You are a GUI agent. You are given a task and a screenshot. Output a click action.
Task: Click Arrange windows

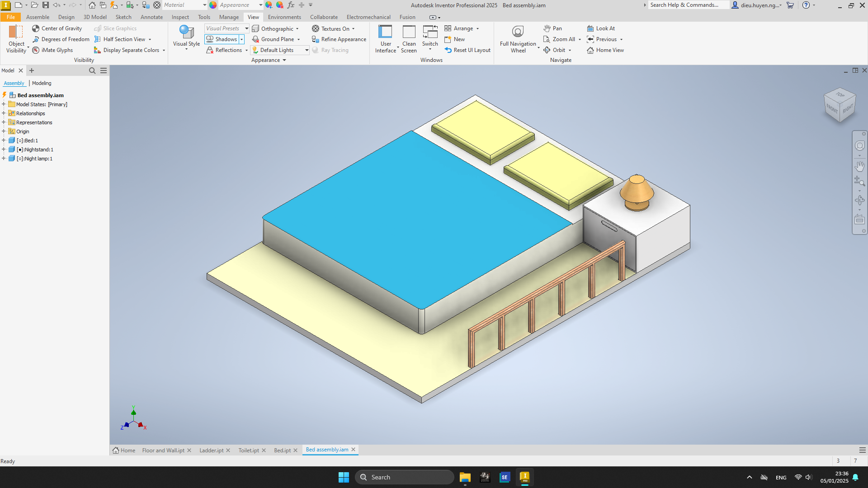(x=459, y=28)
